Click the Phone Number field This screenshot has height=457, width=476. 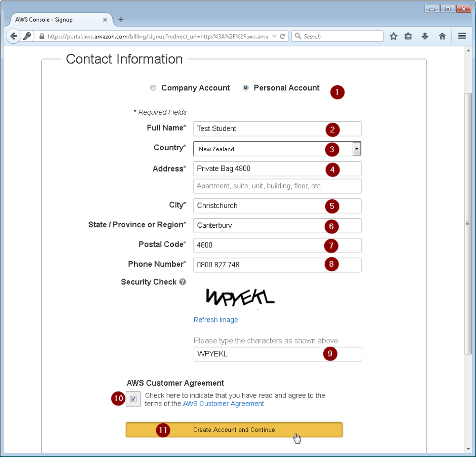277,265
